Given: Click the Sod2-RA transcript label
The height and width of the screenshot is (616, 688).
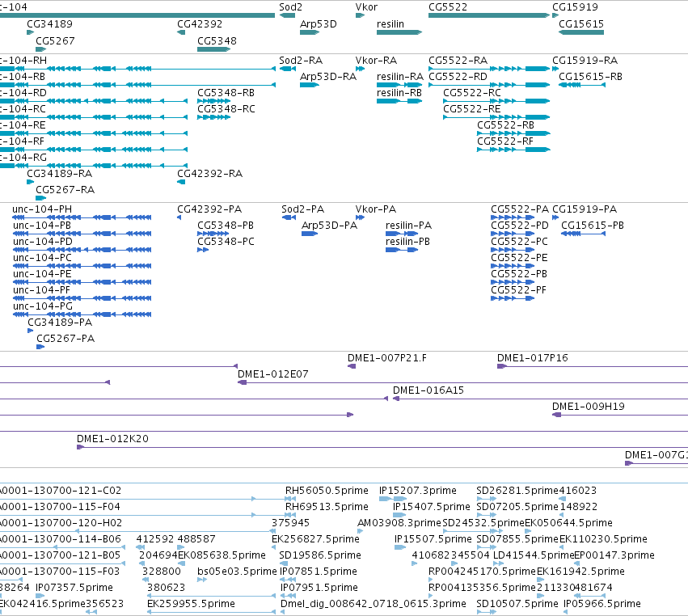Looking at the screenshot, I should pos(301,61).
